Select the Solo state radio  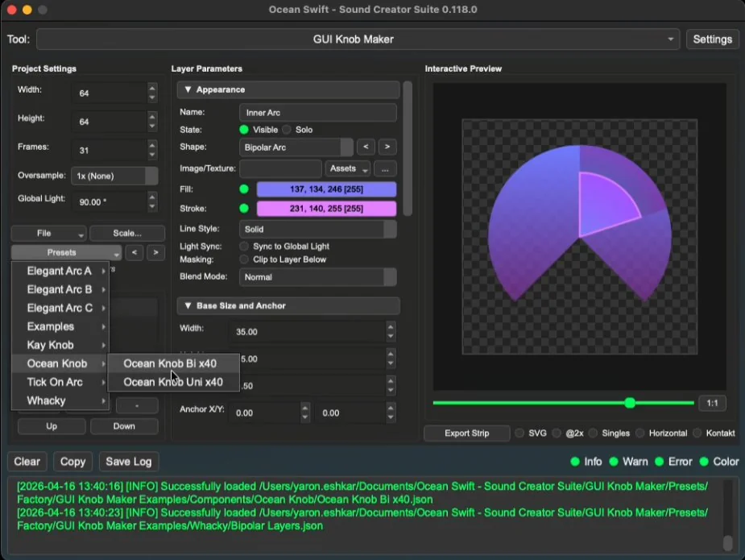coord(287,130)
